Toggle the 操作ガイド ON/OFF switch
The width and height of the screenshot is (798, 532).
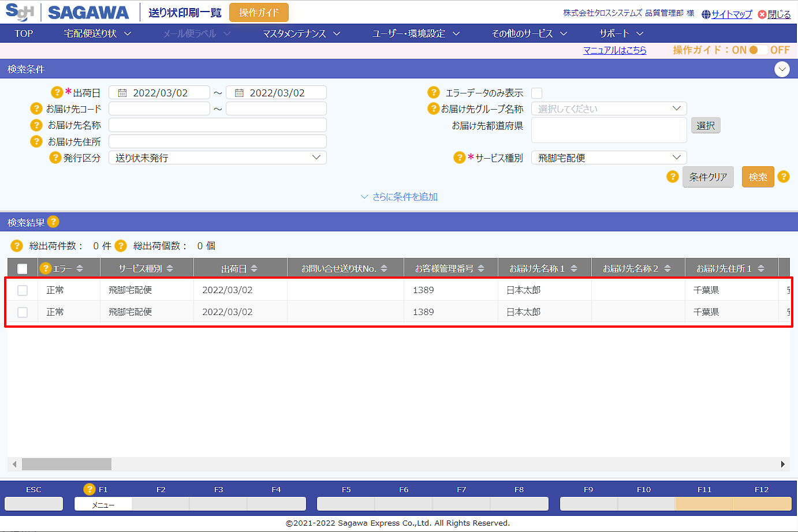tap(759, 50)
